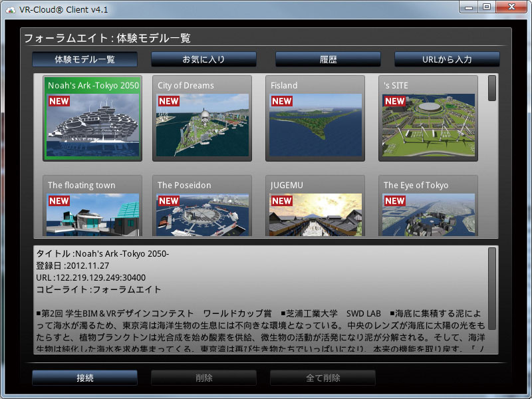Viewport: 532px width, 399px height.
Task: Switch to the お気に入り tab
Action: [x=203, y=59]
